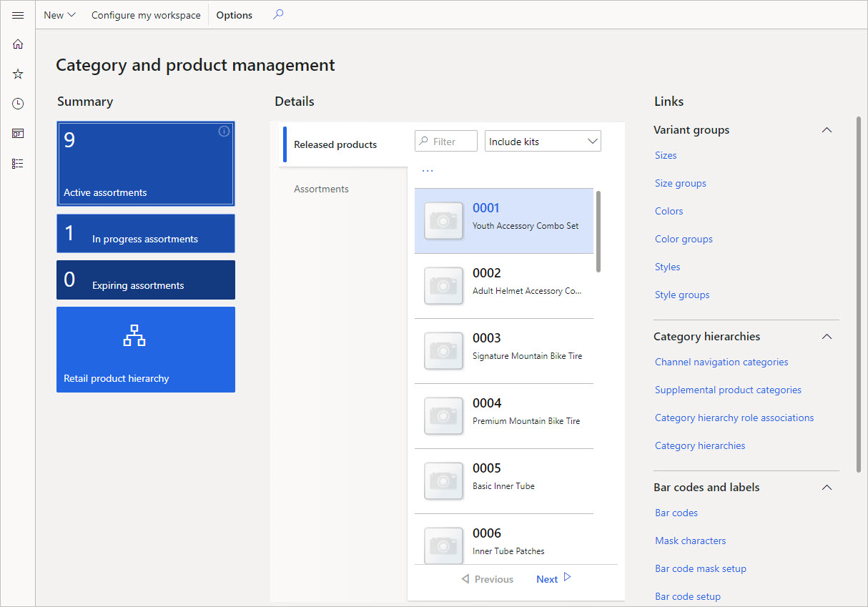Open the Modules list icon in sidebar
This screenshot has width=868, height=607.
[18, 163]
